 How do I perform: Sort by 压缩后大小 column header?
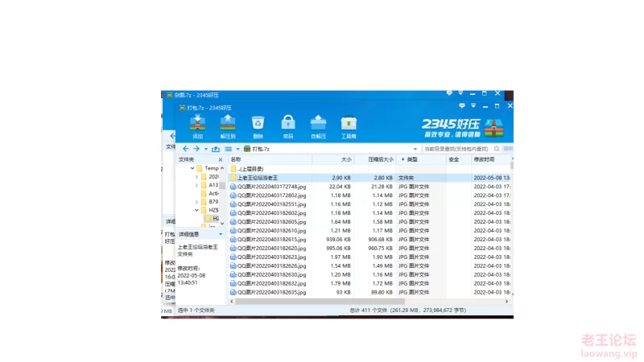pos(375,159)
